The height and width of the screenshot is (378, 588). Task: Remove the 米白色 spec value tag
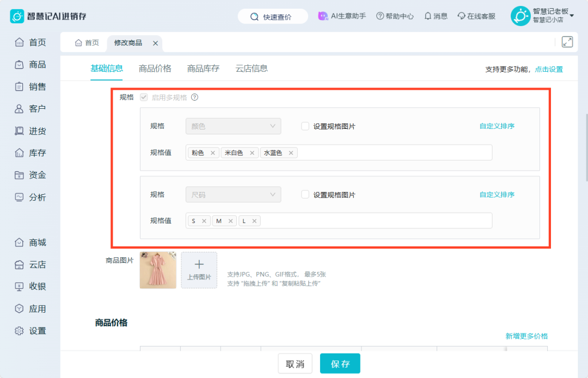(252, 153)
